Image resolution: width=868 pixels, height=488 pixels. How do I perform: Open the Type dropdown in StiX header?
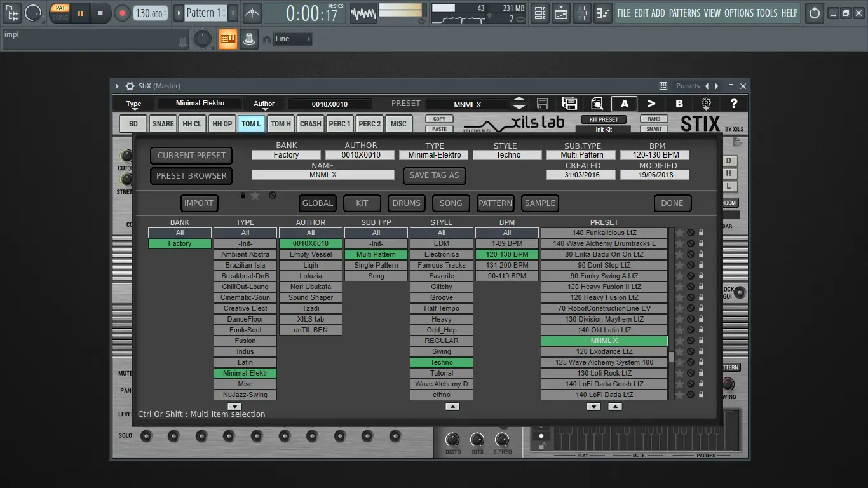point(133,104)
